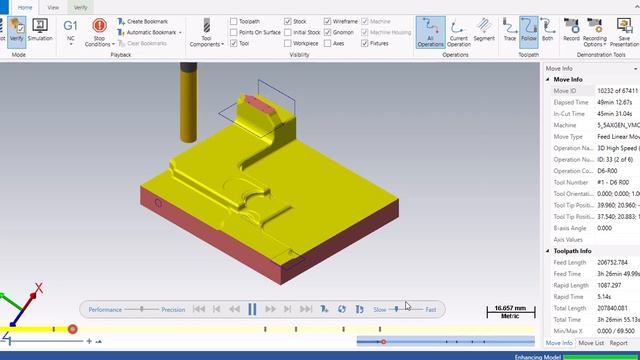Toggle the Gnomon checkbox

point(327,32)
